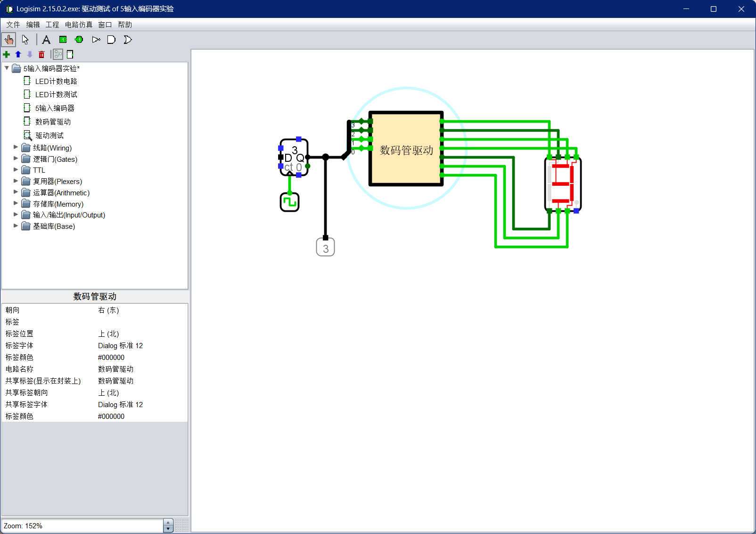
Task: Open the 文件 menu
Action: (x=13, y=25)
